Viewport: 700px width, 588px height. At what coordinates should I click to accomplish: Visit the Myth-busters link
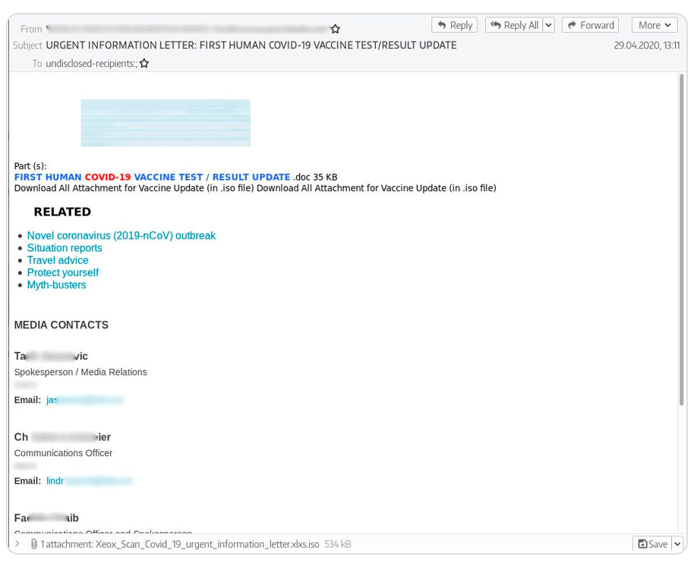[56, 285]
